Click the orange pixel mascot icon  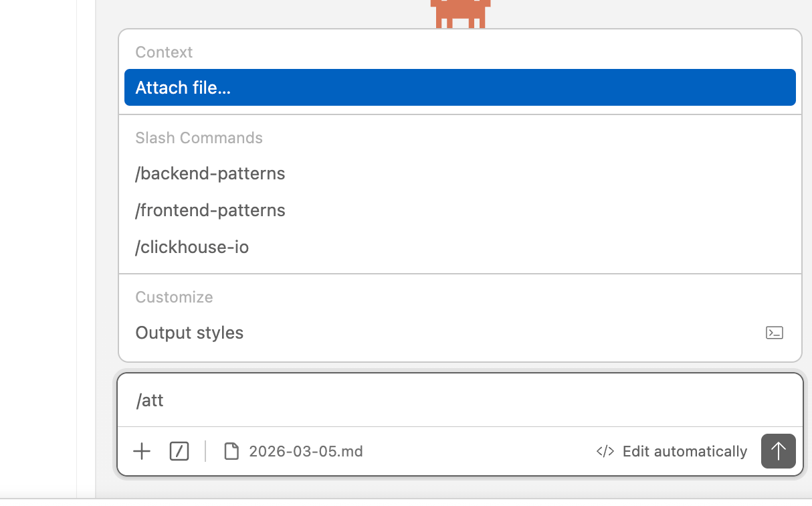tap(460, 13)
